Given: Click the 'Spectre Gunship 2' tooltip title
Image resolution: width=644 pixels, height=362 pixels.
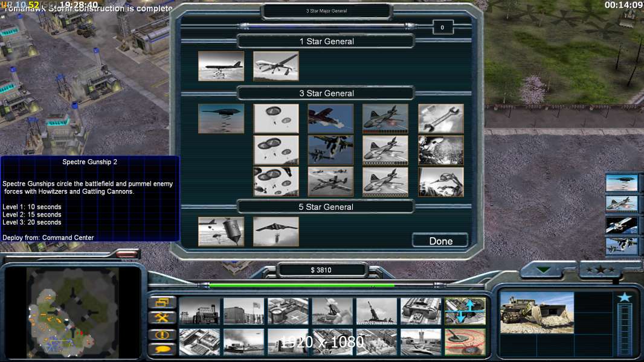Looking at the screenshot, I should coord(89,162).
